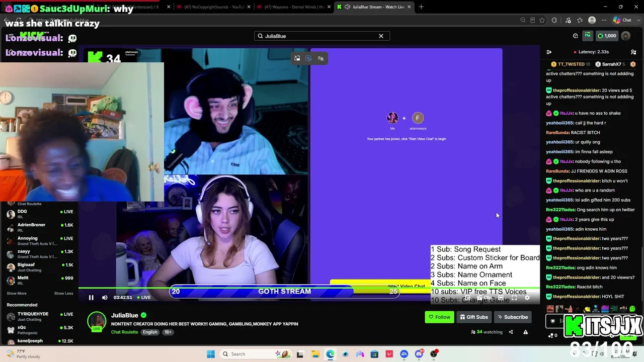Open JuliaBlue profile avatar

pyautogui.click(x=97, y=321)
